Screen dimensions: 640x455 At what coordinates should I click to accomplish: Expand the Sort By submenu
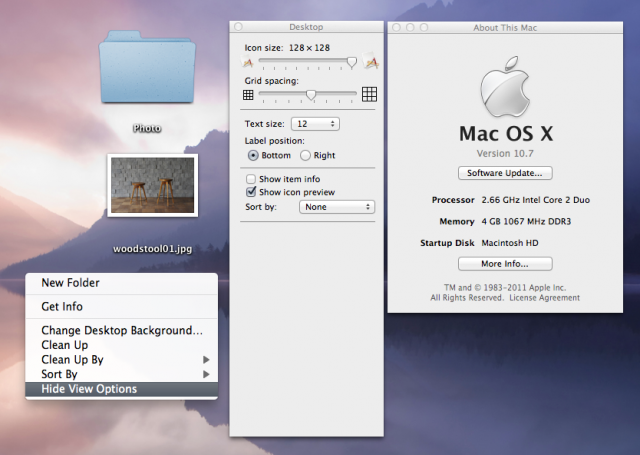122,374
